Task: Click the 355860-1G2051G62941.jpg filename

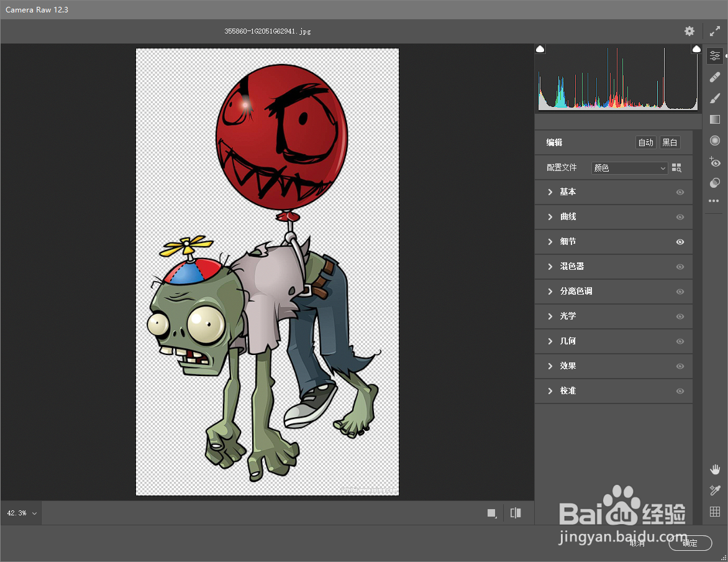Action: pyautogui.click(x=268, y=31)
